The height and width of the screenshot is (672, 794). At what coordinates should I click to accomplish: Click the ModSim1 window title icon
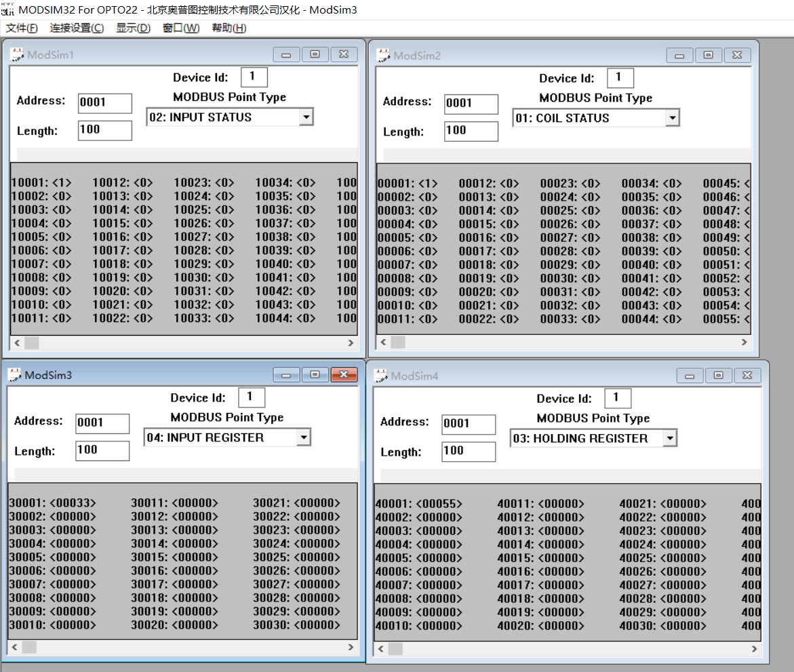(17, 54)
